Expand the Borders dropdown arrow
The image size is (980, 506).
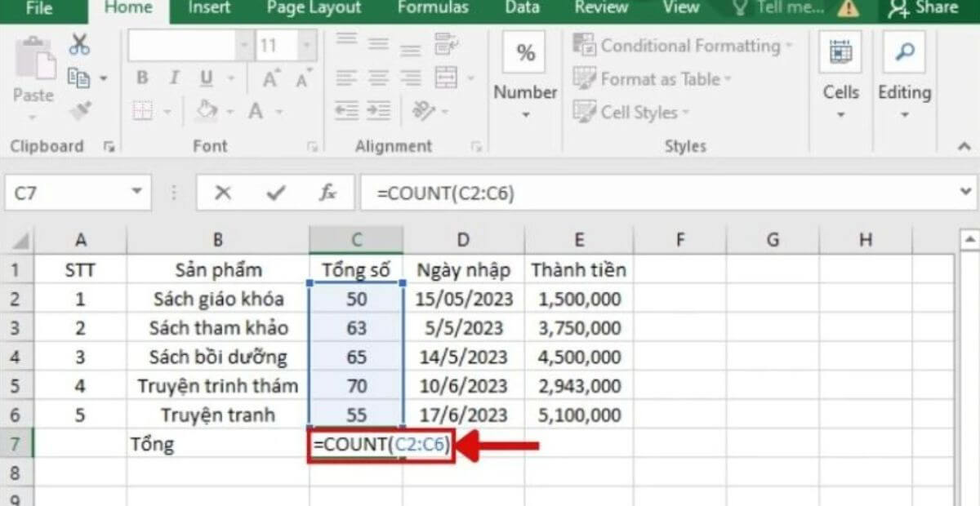167,111
